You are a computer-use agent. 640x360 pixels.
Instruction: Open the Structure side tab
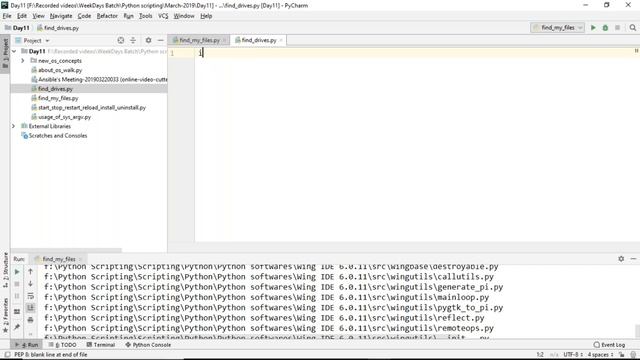(5, 270)
